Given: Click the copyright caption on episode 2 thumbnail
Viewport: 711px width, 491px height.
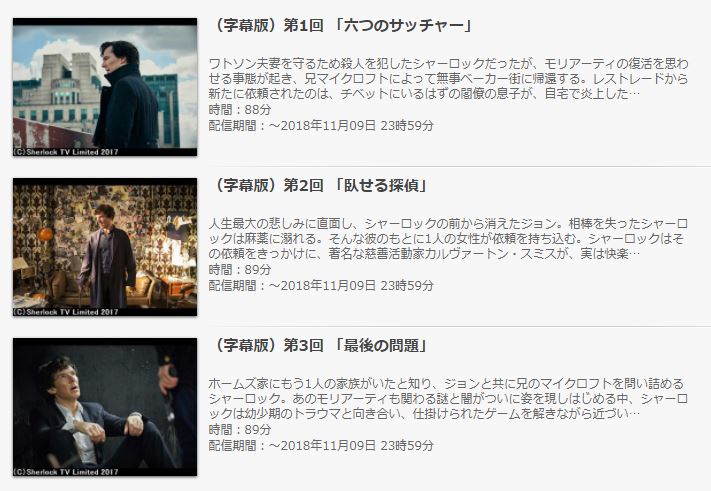Looking at the screenshot, I should tap(66, 312).
